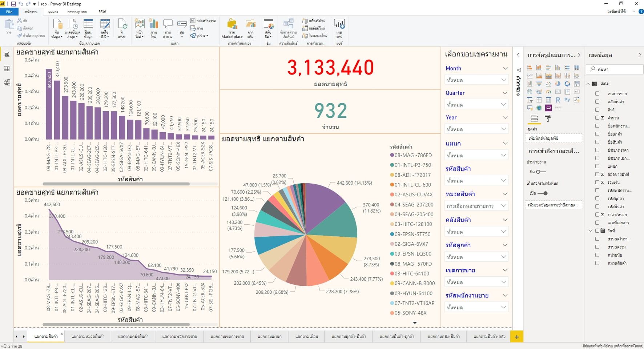Screen dimensions: 644x349
Task: Open the Quarter slicer dropdown
Action: 476,105
